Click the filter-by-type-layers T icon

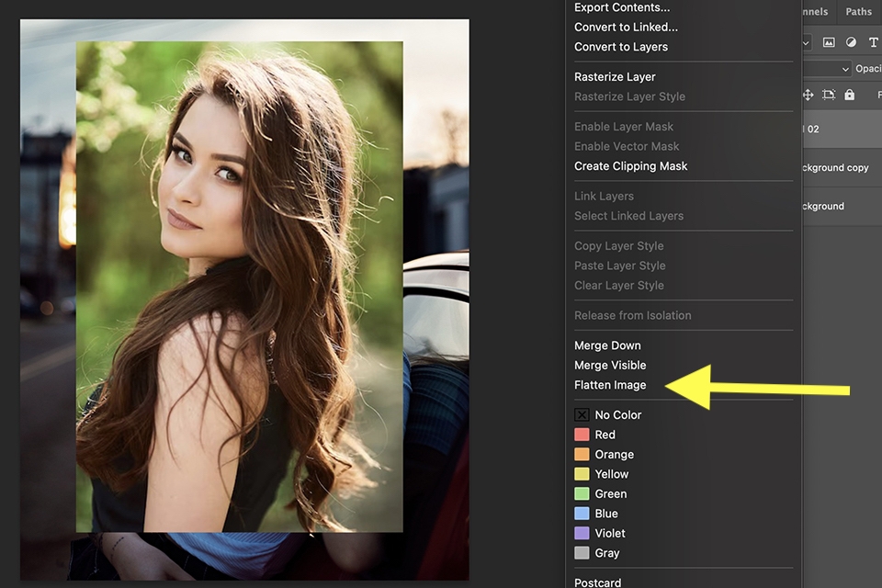[875, 42]
